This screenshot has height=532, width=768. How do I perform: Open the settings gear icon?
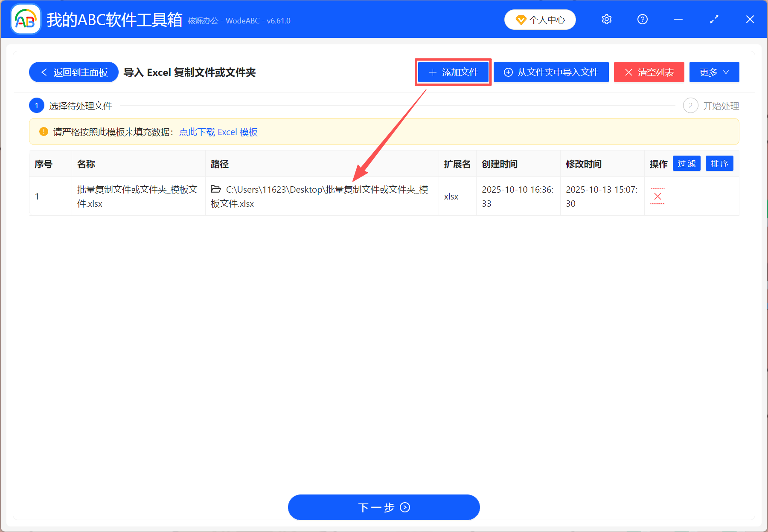pyautogui.click(x=606, y=19)
